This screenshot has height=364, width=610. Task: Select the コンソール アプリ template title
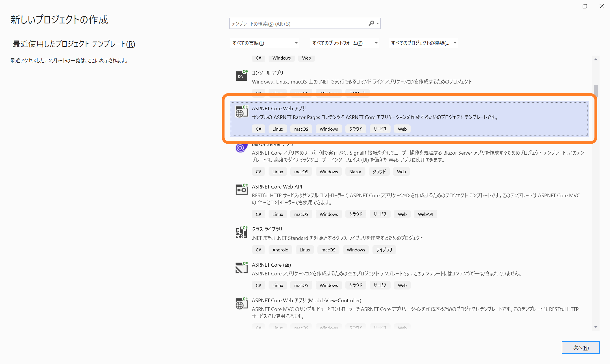click(267, 73)
